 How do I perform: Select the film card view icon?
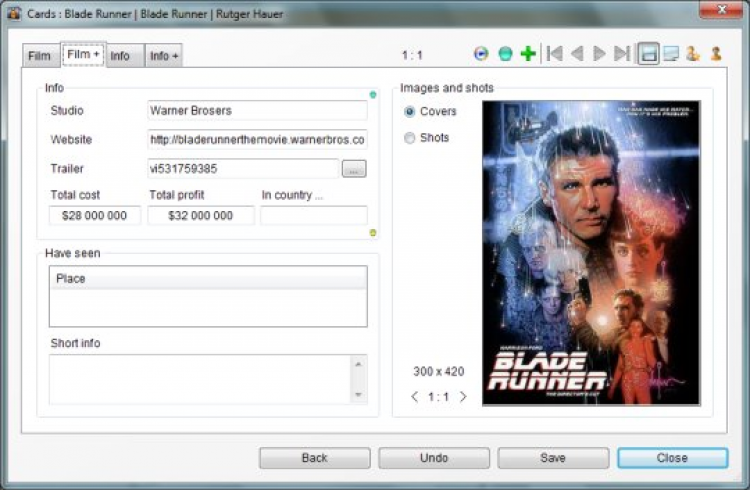(649, 54)
